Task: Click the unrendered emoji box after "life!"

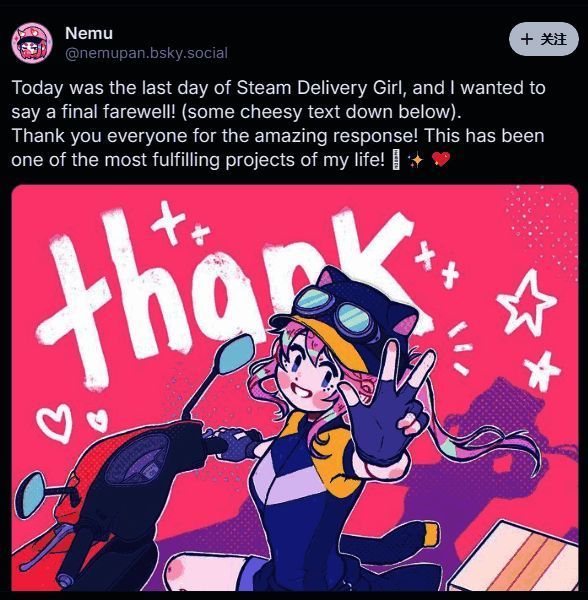Action: coord(396,160)
